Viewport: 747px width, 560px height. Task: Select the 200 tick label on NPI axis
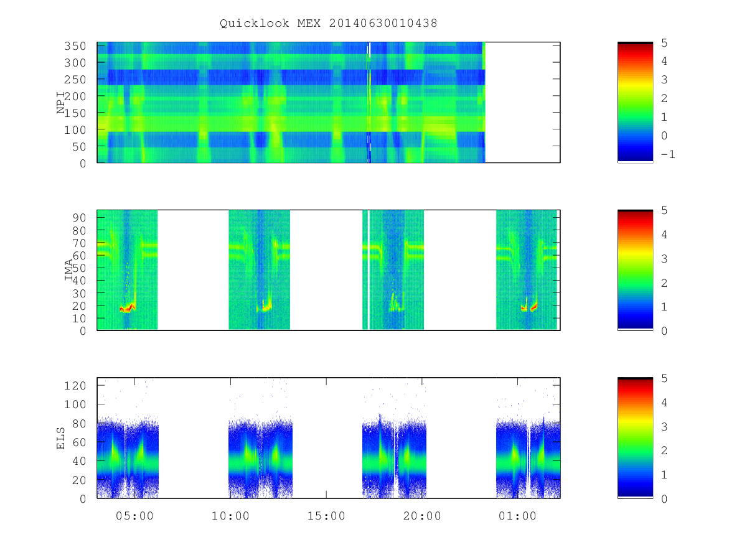77,96
